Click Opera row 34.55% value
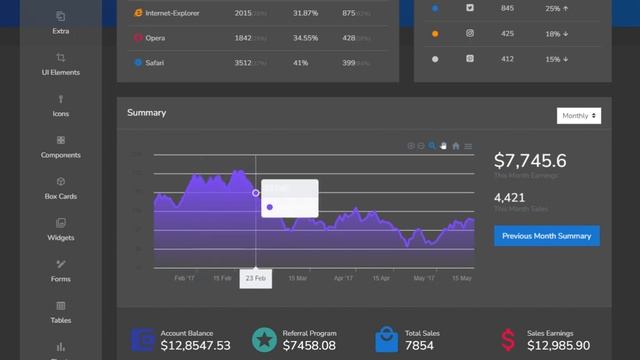The width and height of the screenshot is (640, 360). click(x=305, y=38)
